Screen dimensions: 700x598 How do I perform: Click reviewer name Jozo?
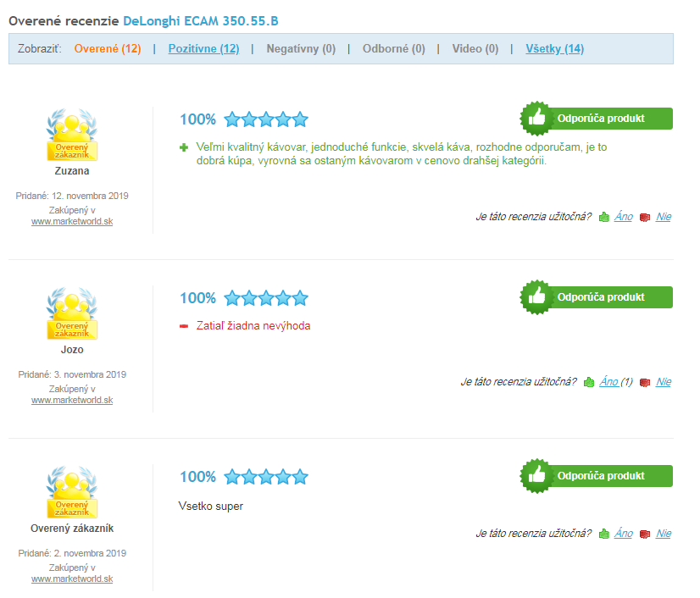pyautogui.click(x=72, y=350)
